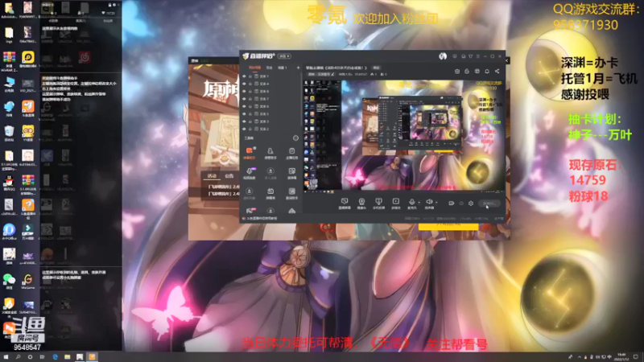Select the 文本7 row in the source list

click(270, 99)
